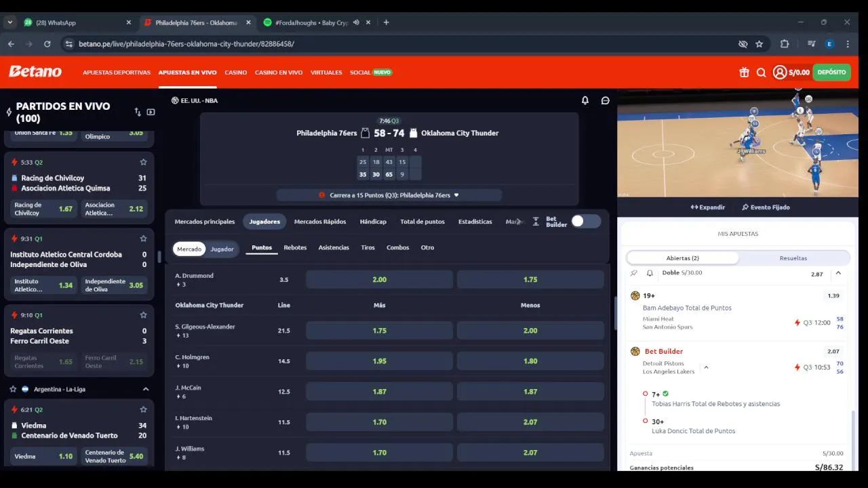Open the tab search dropdown in Chrome
This screenshot has height=488, width=868.
9,22
